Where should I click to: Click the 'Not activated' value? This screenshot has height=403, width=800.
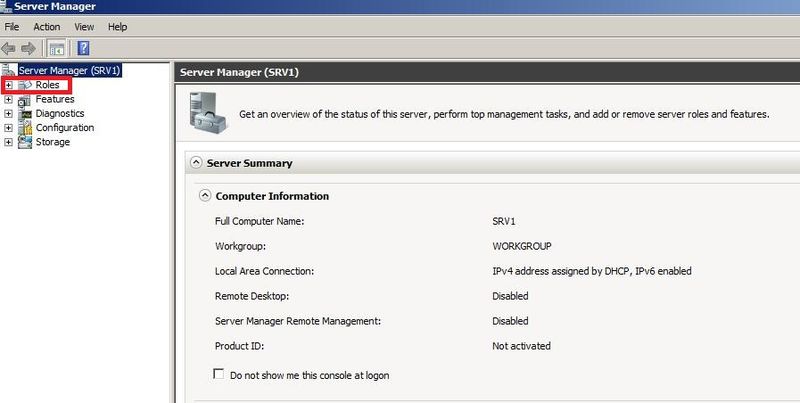click(521, 346)
